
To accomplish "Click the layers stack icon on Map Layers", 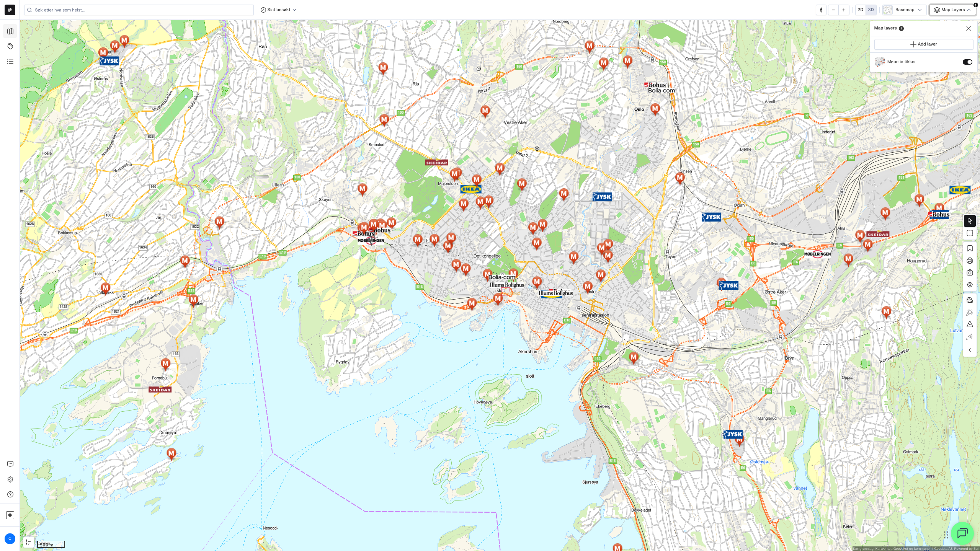I will click(937, 10).
